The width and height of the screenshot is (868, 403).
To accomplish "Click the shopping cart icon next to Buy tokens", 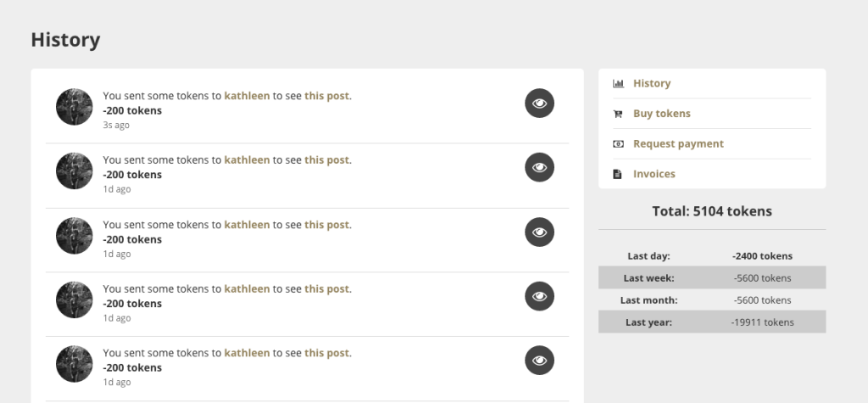I will point(618,114).
